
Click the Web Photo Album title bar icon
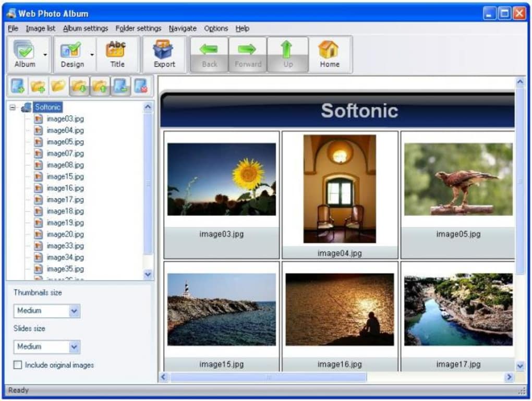coord(11,13)
